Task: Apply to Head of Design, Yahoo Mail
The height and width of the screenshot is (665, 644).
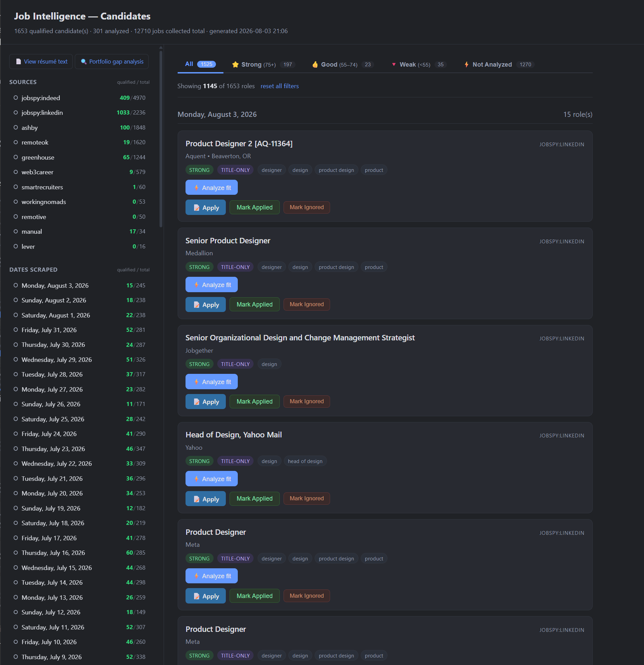Action: [206, 499]
